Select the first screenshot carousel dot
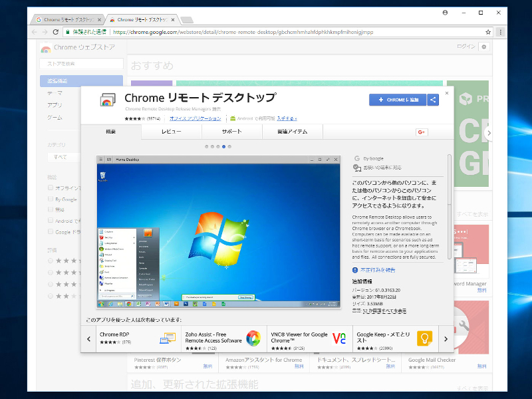The image size is (532, 399). [x=207, y=146]
